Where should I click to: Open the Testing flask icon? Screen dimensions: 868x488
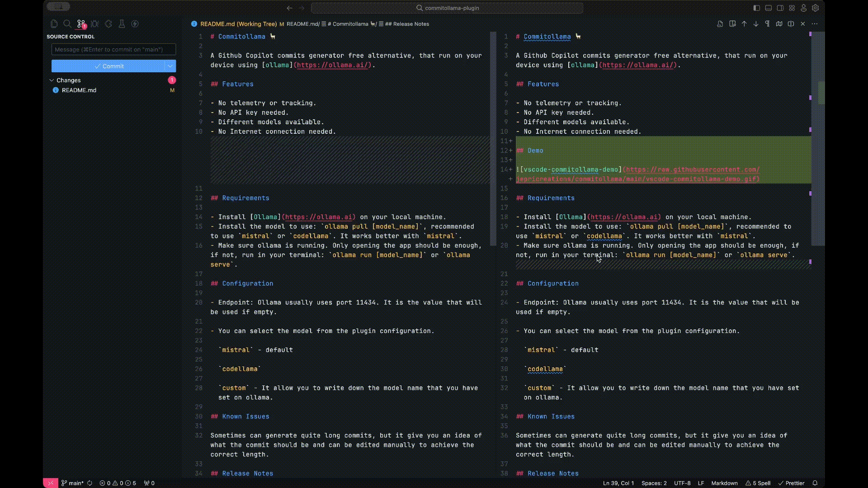click(122, 24)
